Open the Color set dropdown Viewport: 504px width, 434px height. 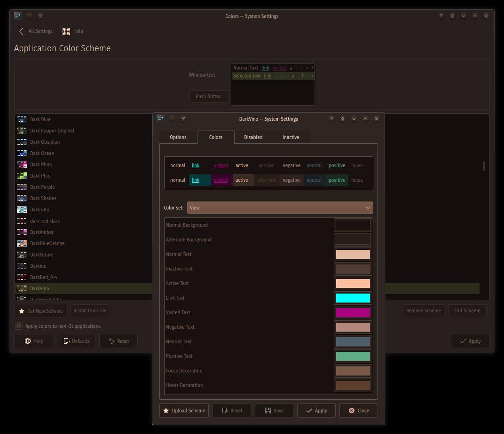[280, 208]
